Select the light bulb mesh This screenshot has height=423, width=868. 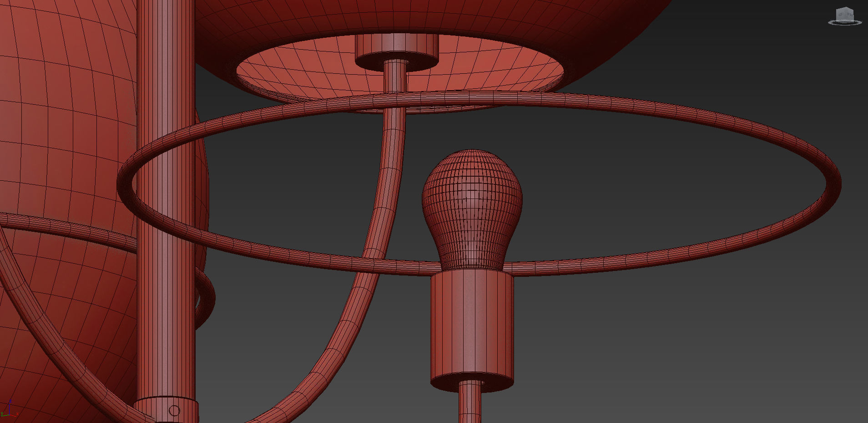[x=472, y=209]
